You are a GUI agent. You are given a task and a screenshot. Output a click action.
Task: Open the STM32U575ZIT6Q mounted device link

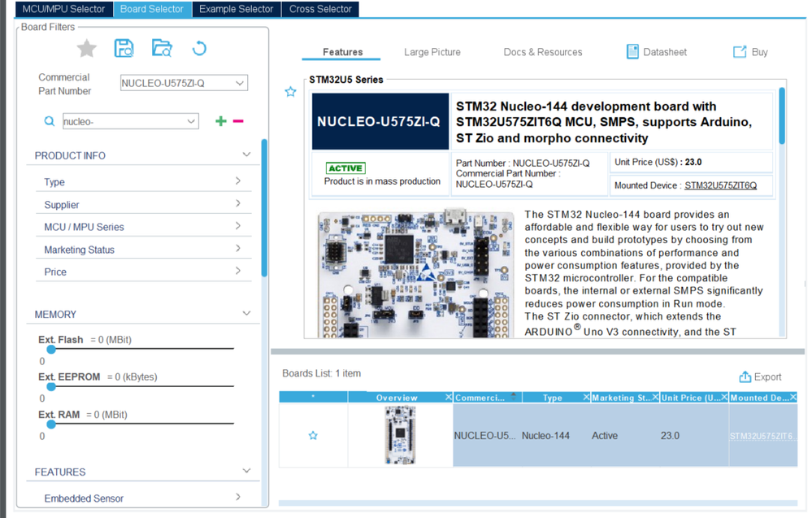[720, 185]
